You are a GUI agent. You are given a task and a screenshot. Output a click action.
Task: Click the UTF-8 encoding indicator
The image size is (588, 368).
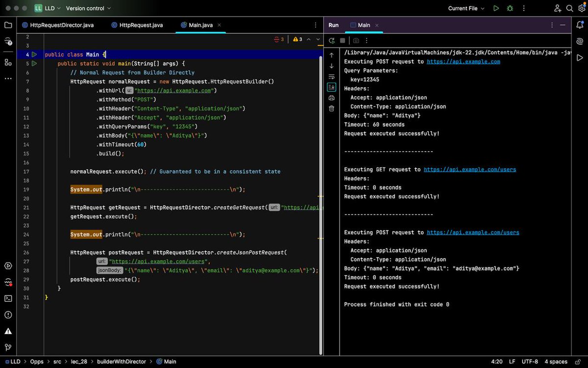[x=530, y=362]
